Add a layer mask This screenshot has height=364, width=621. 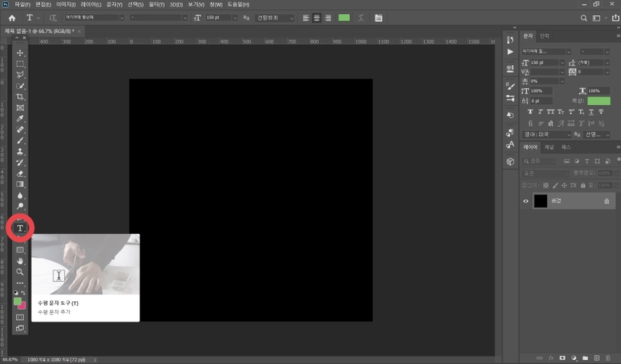(562, 358)
